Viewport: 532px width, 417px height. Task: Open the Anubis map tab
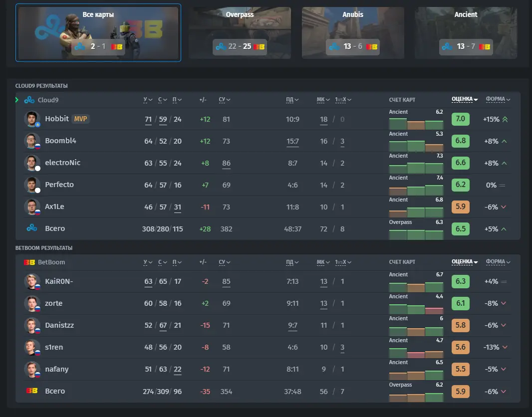[353, 32]
